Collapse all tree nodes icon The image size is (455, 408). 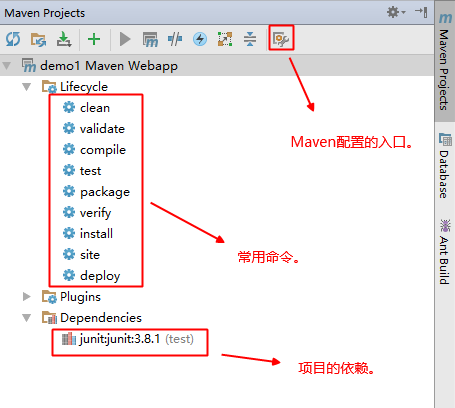[250, 39]
